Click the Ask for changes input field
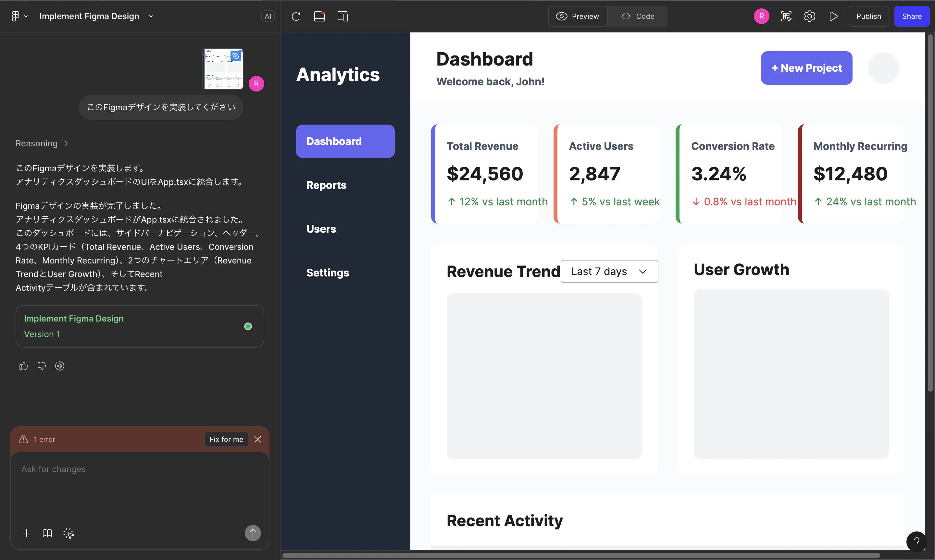This screenshot has height=560, width=935. tap(140, 487)
